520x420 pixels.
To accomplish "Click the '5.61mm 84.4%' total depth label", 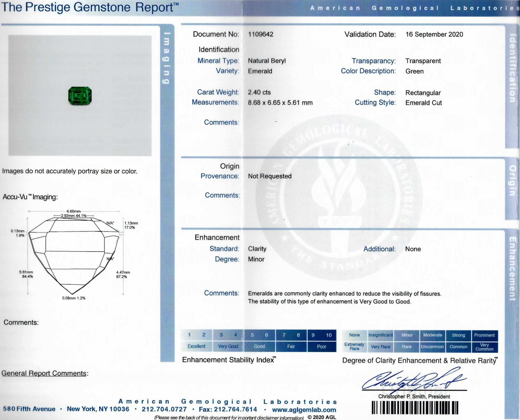I will pyautogui.click(x=26, y=274).
